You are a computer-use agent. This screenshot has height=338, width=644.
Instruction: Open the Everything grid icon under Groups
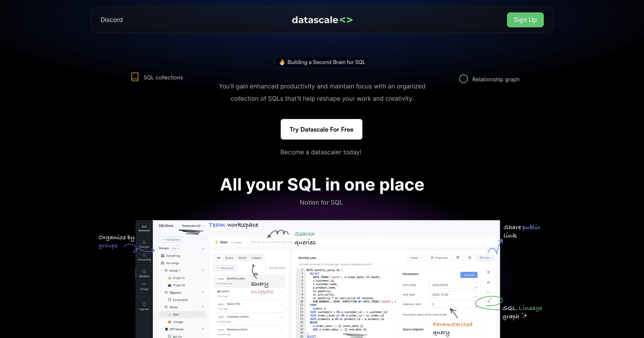pyautogui.click(x=162, y=256)
